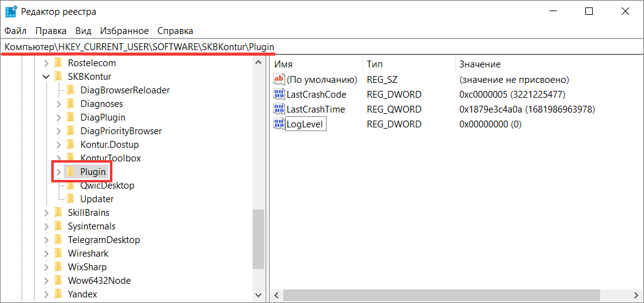Click the Plugin folder icon

(70, 171)
